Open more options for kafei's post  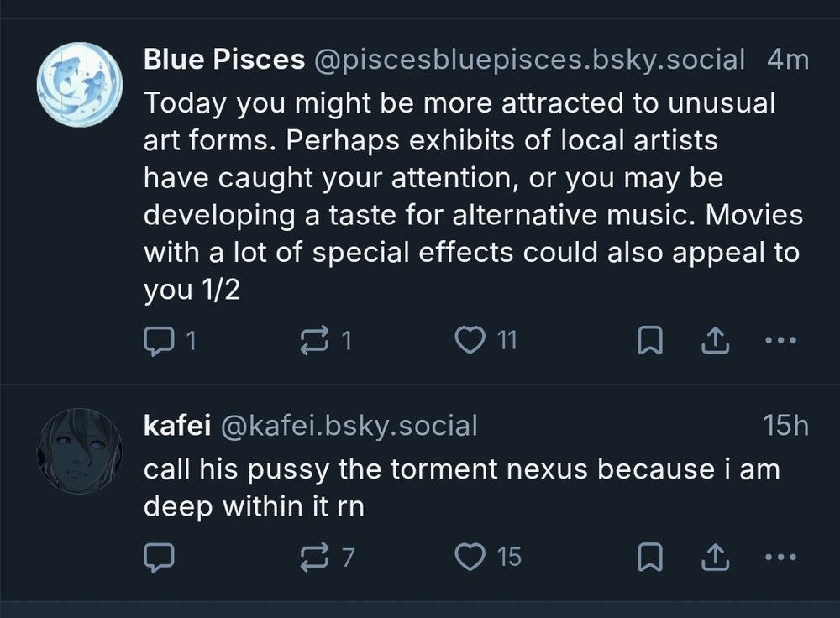pos(780,557)
